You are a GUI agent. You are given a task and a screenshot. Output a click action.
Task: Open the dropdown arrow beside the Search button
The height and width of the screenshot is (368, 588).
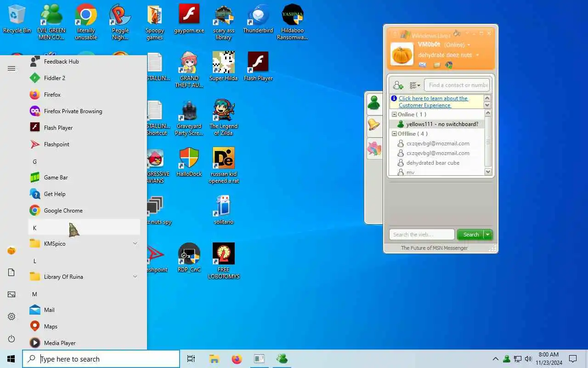coord(488,235)
